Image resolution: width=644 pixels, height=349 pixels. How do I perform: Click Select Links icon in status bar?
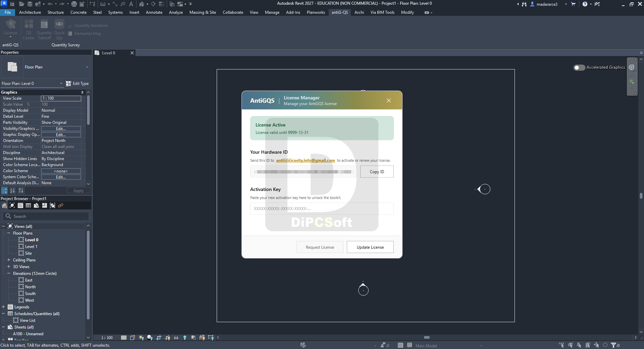pos(562,345)
